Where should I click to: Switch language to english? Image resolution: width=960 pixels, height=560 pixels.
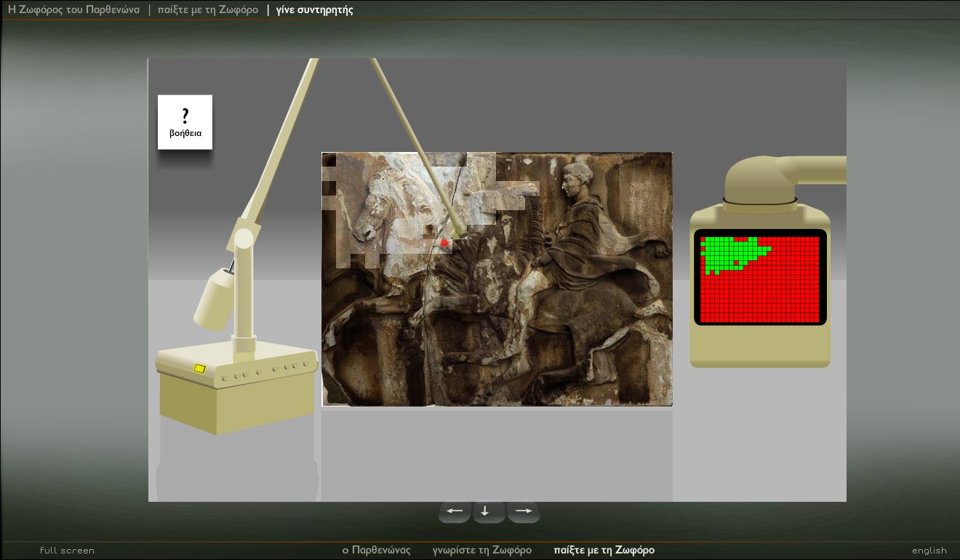929,551
